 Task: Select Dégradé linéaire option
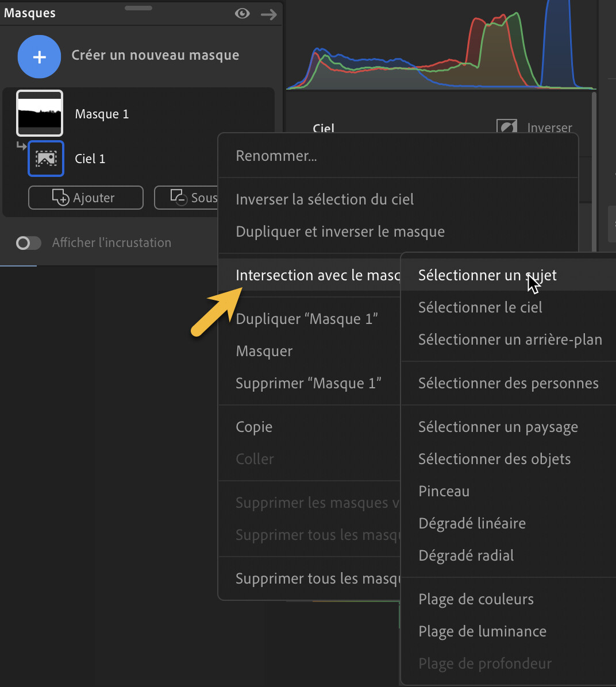coord(472,523)
